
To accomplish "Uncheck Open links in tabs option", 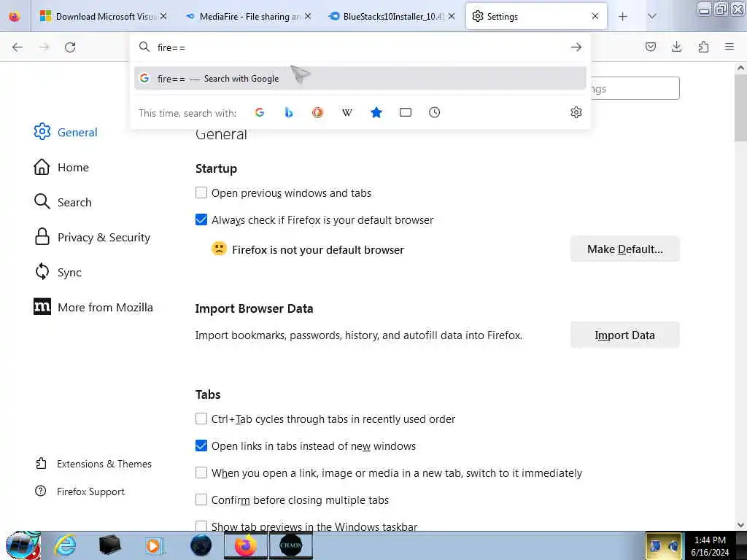I will [x=201, y=446].
